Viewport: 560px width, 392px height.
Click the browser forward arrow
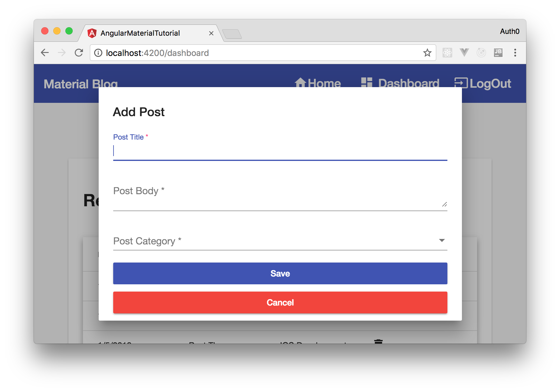(62, 53)
